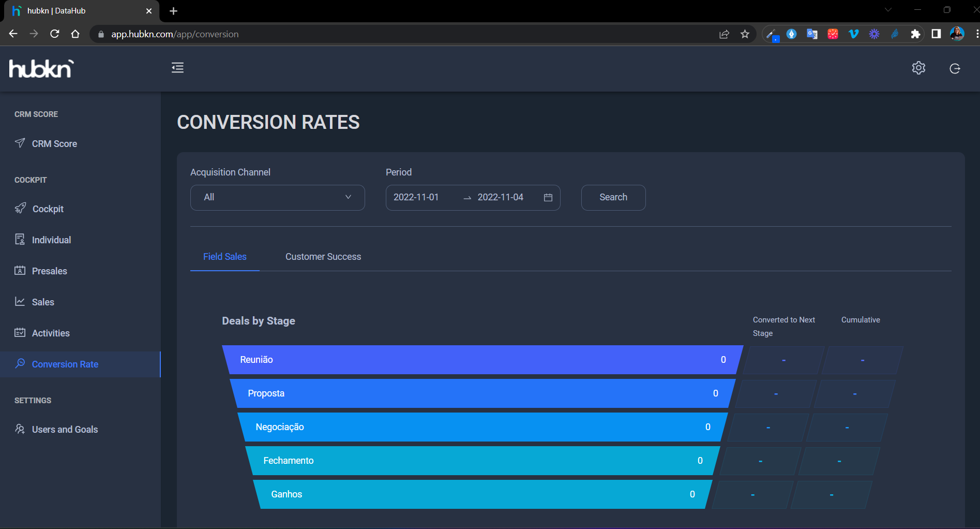The width and height of the screenshot is (980, 529).
Task: Click the browser tab search chevron
Action: point(888,10)
